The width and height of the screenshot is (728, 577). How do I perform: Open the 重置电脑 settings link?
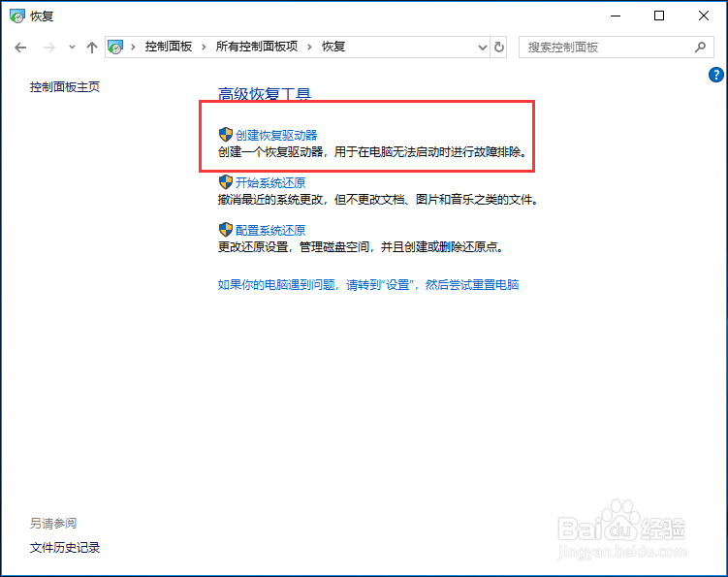point(368,284)
